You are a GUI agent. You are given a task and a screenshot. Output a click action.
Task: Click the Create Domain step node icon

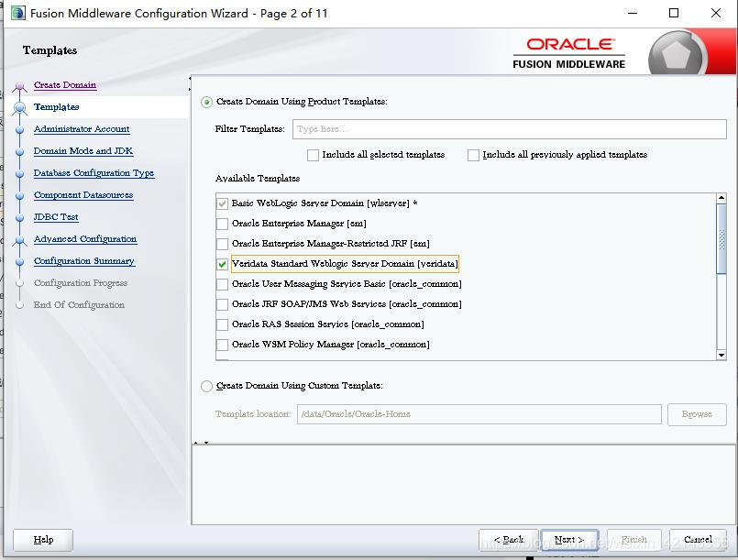tap(20, 85)
